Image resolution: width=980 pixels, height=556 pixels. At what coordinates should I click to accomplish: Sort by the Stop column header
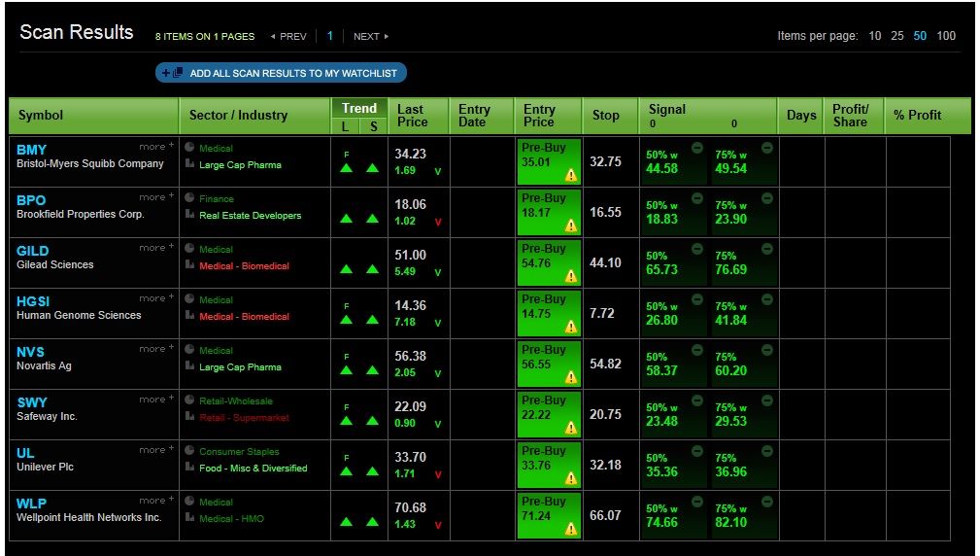coord(610,116)
